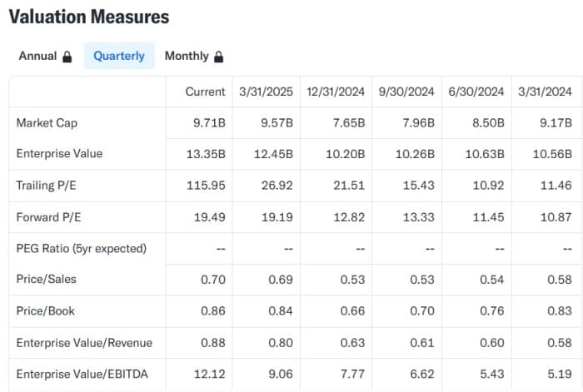
Task: Select the 3/31/2025 column header
Action: click(266, 92)
